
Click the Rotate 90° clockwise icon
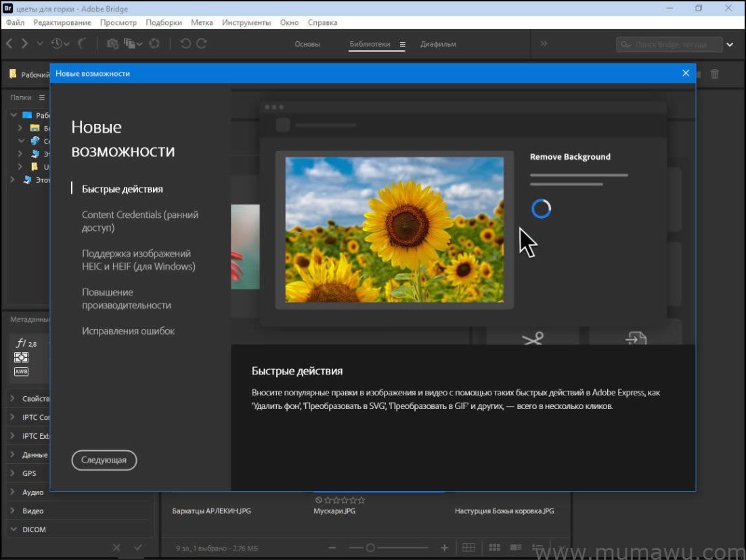[202, 43]
